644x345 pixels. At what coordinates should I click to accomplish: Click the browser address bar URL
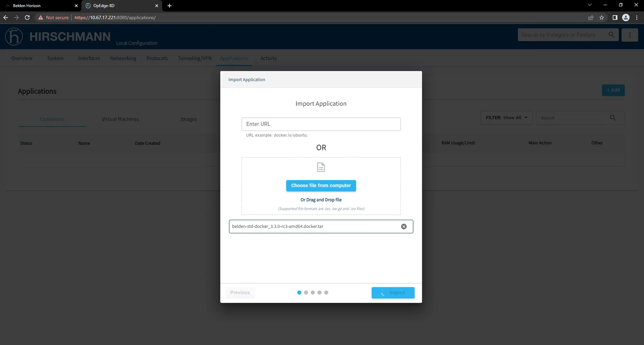(x=115, y=17)
